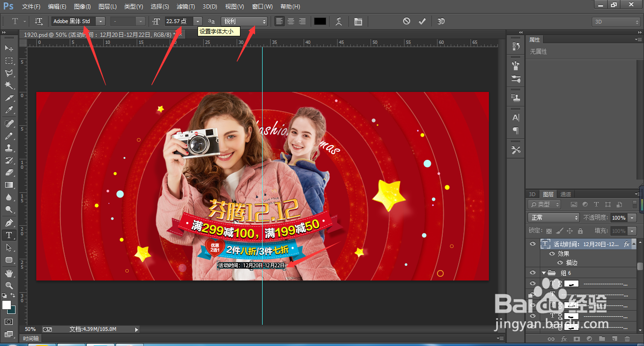644x346 pixels.
Task: Select the Blur tool
Action: [x=8, y=197]
